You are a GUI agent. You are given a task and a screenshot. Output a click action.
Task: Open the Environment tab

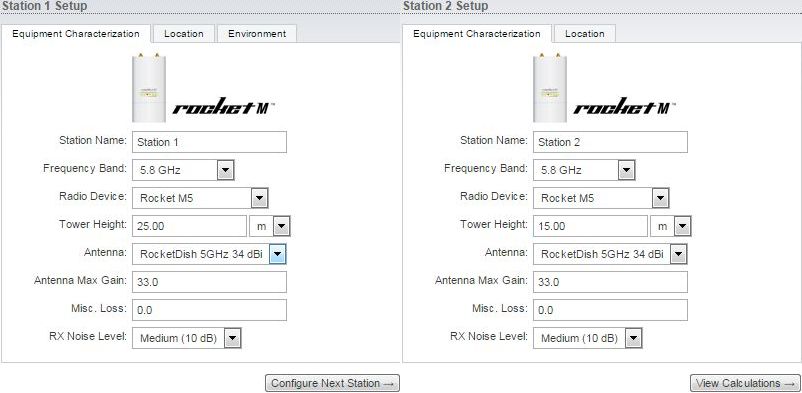[257, 34]
